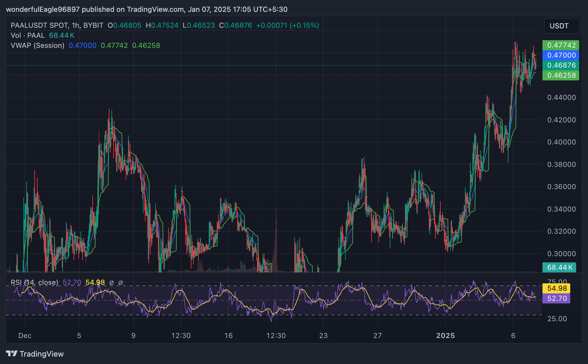The width and height of the screenshot is (588, 364).
Task: Select the Dec label on time axis
Action: coord(25,336)
